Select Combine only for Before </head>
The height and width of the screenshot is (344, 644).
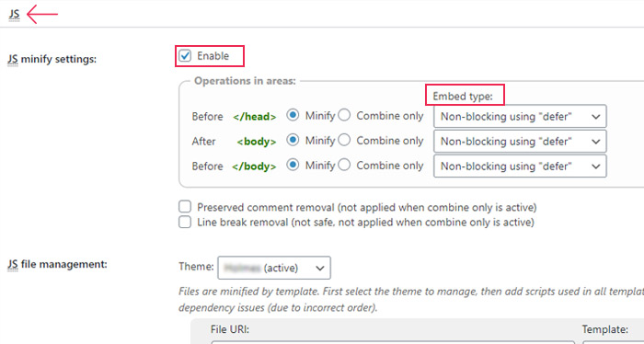point(344,115)
